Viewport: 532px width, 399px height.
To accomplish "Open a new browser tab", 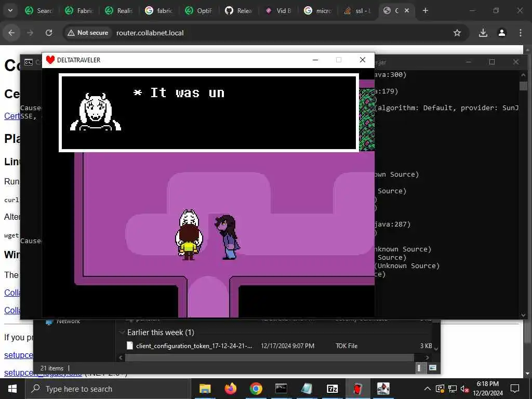I will point(425,10).
